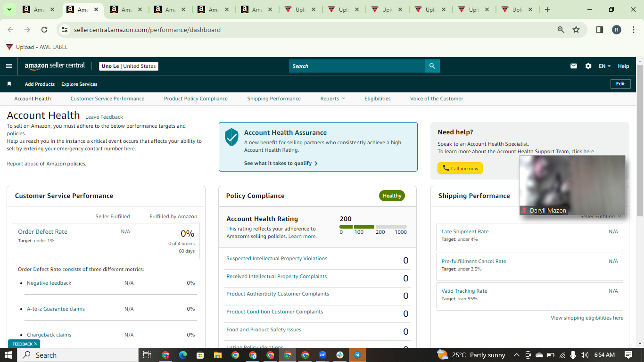Click Add Products

pyautogui.click(x=40, y=84)
